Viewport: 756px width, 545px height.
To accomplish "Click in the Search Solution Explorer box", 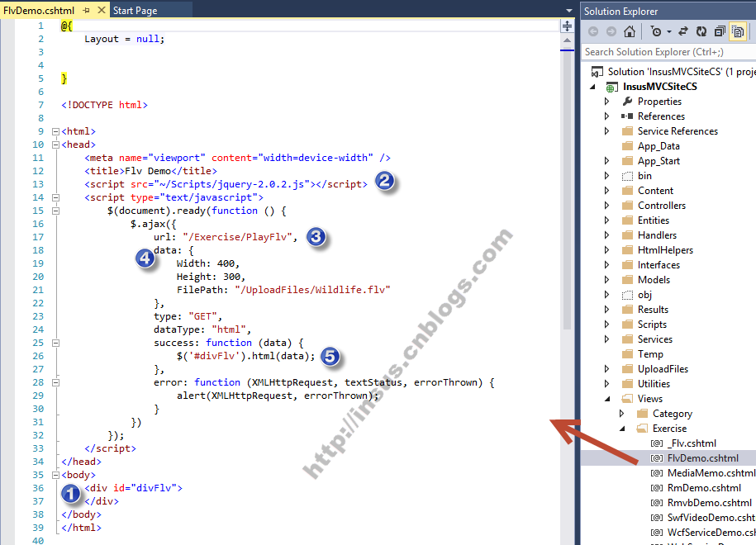I will [x=668, y=52].
